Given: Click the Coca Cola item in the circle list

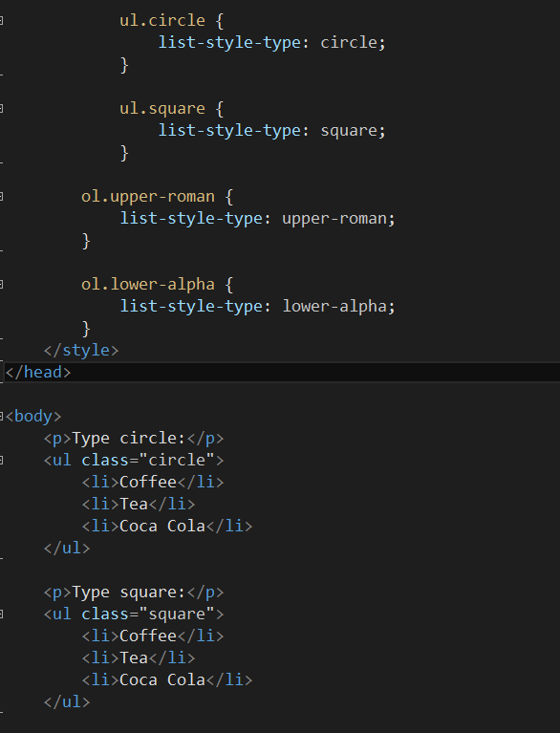Looking at the screenshot, I should pyautogui.click(x=167, y=526).
